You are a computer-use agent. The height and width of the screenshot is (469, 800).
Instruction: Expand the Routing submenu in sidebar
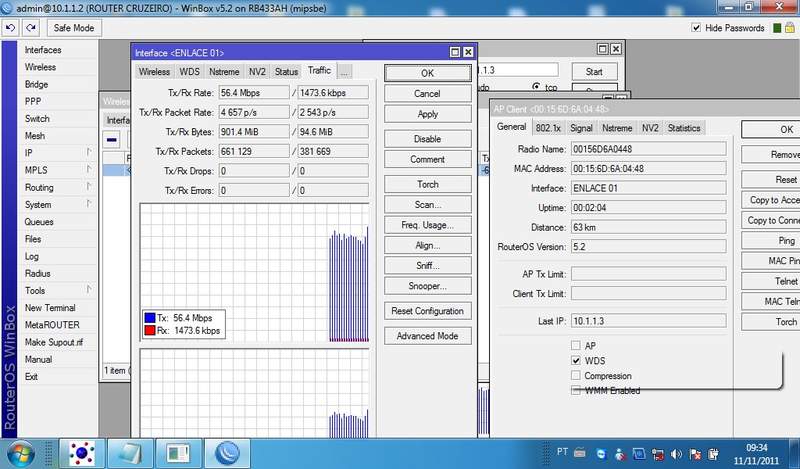coord(89,187)
